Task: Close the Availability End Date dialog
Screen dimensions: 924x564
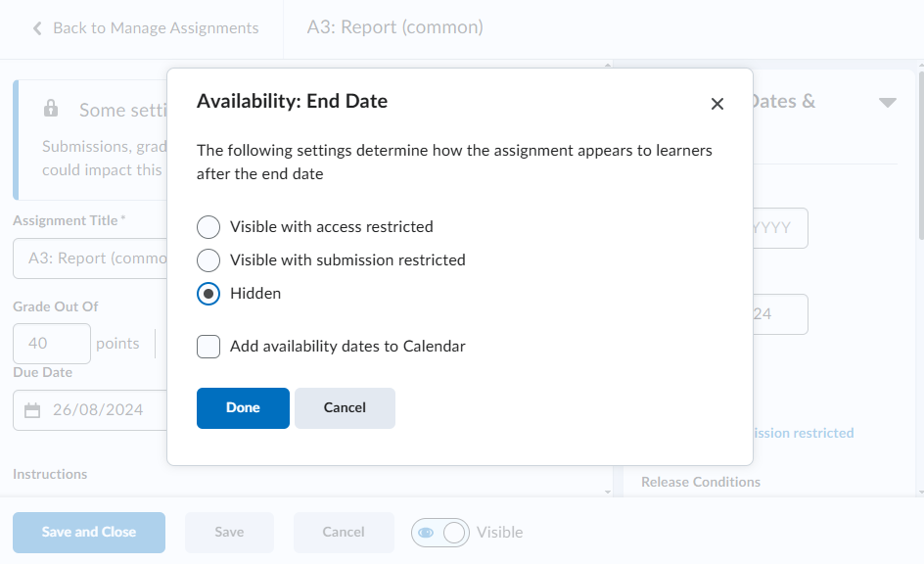Action: 716,104
